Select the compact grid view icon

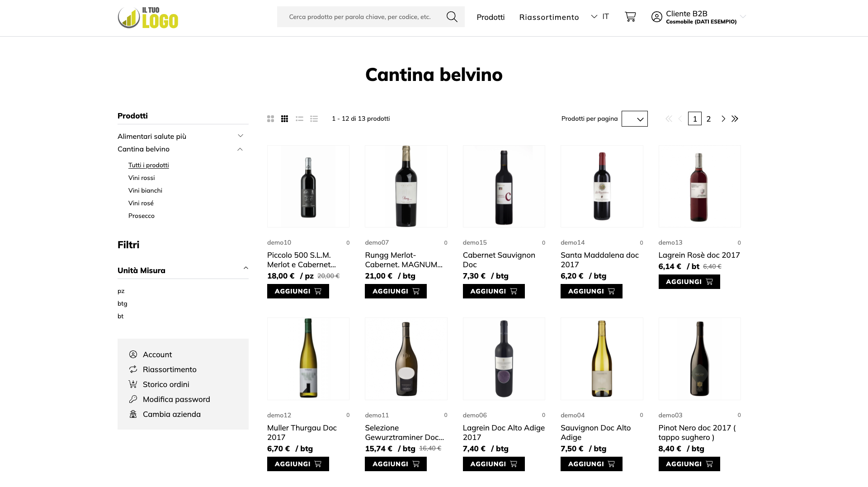coord(284,119)
